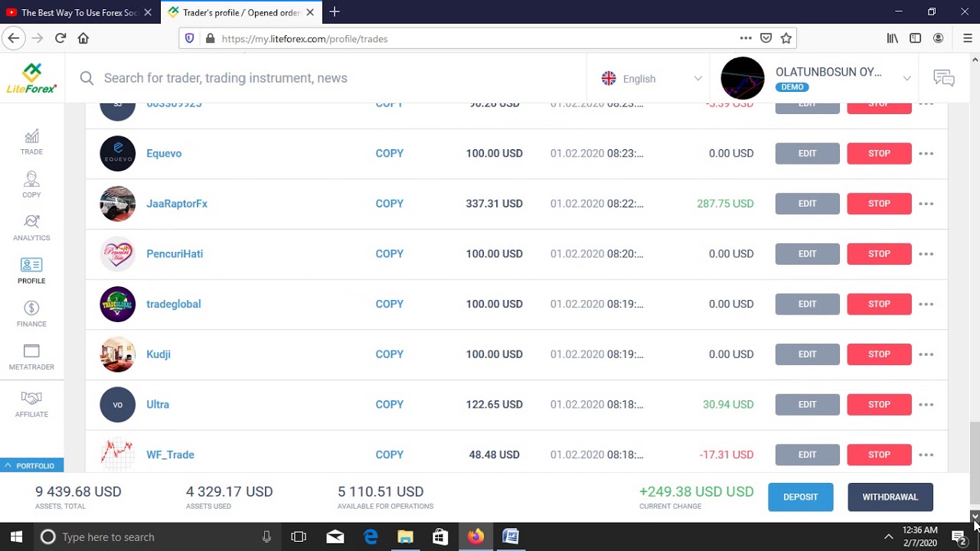Open Profile in the sidebar
Screen dimensions: 980x551
(x=31, y=271)
